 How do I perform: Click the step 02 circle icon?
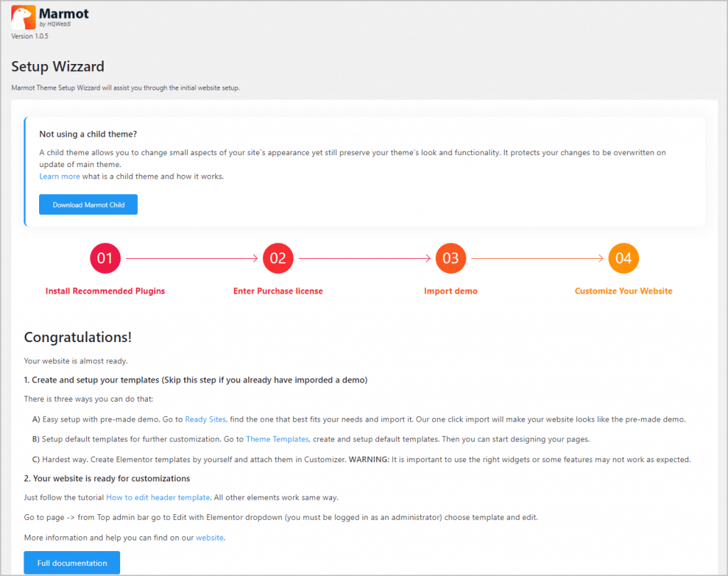tap(278, 258)
